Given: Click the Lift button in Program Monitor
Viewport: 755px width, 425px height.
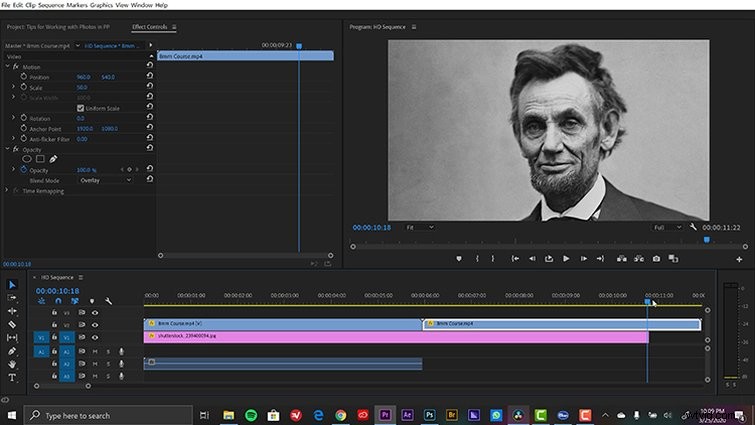Looking at the screenshot, I should 622,258.
